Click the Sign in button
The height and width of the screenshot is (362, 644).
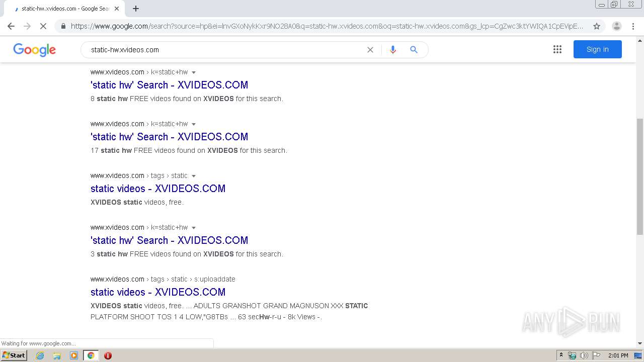[x=598, y=49]
